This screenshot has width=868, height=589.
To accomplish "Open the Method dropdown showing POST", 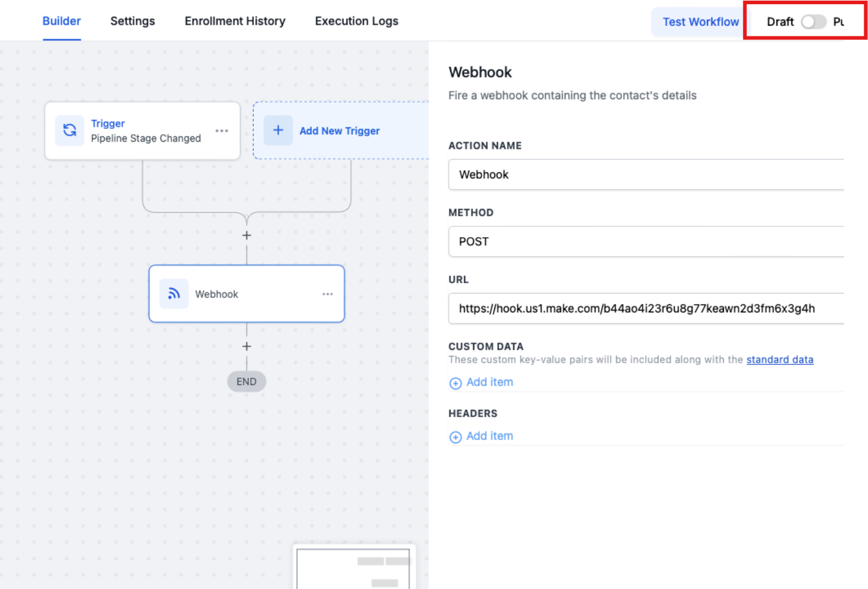I will pos(646,242).
